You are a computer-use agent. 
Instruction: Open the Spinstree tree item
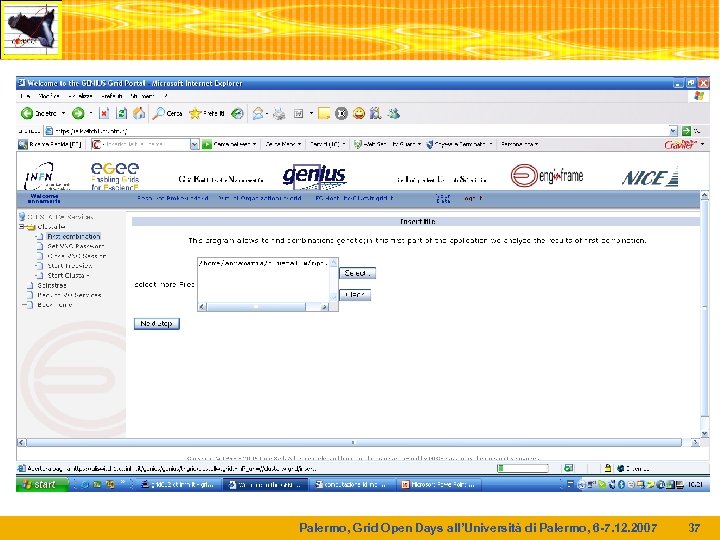tap(51, 285)
